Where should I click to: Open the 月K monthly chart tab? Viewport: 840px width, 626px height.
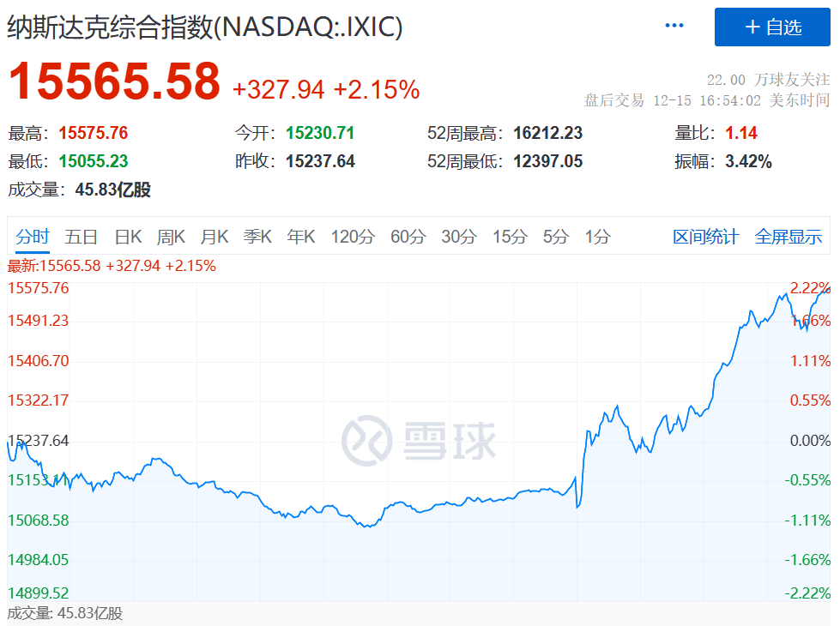tap(215, 237)
